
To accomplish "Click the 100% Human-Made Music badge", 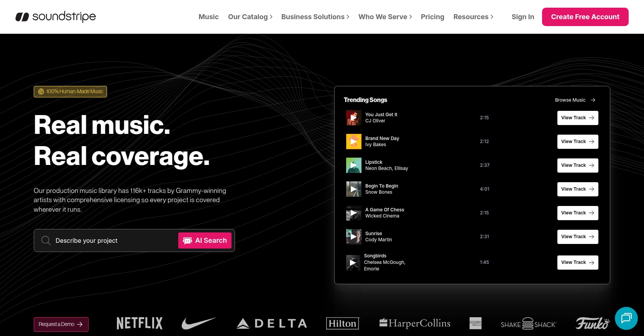I will click(x=70, y=92).
